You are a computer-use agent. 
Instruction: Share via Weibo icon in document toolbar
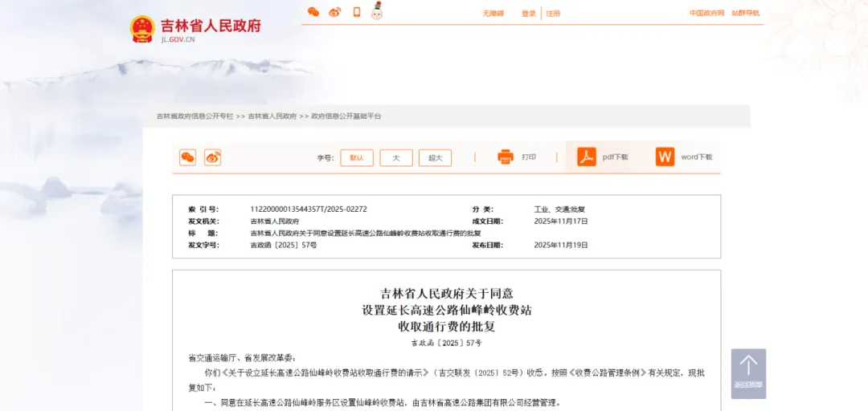[x=212, y=157]
